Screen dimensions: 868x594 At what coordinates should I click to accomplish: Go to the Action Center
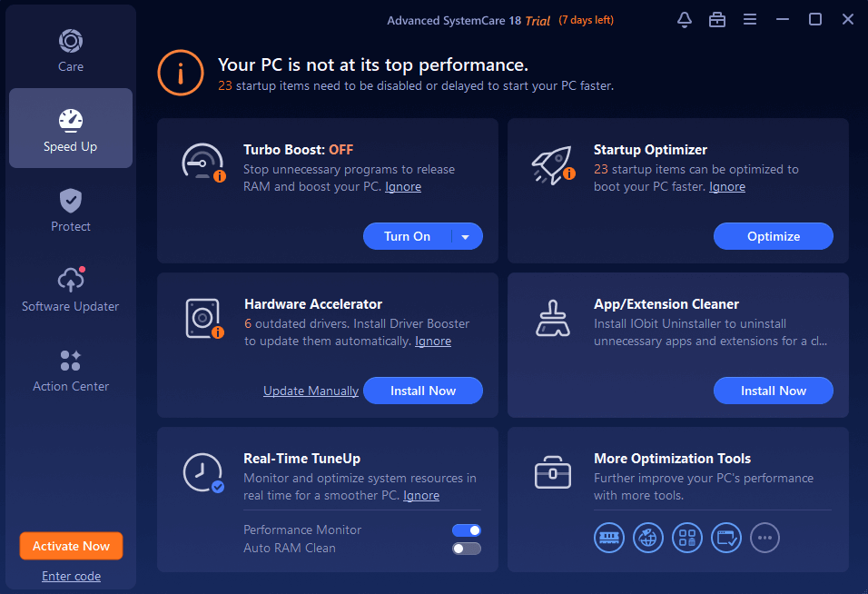click(x=71, y=371)
